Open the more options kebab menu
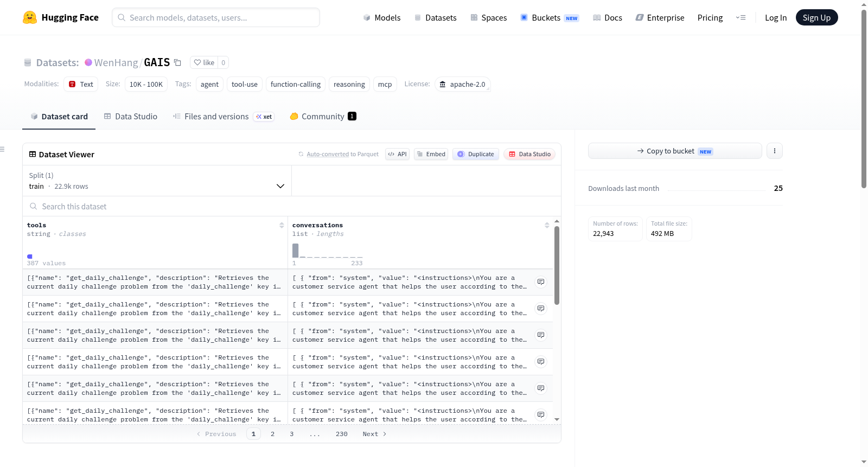The width and height of the screenshot is (868, 467). click(775, 151)
